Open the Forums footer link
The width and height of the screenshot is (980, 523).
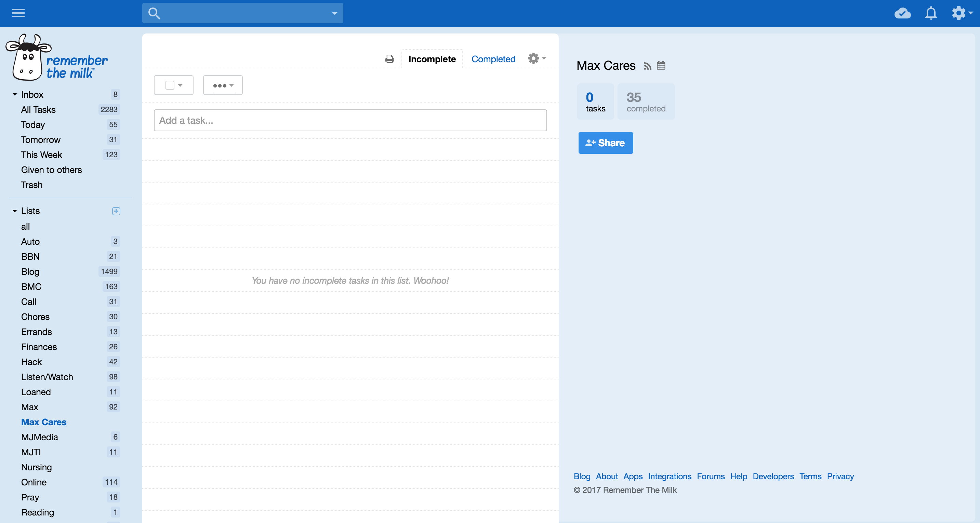coord(711,476)
